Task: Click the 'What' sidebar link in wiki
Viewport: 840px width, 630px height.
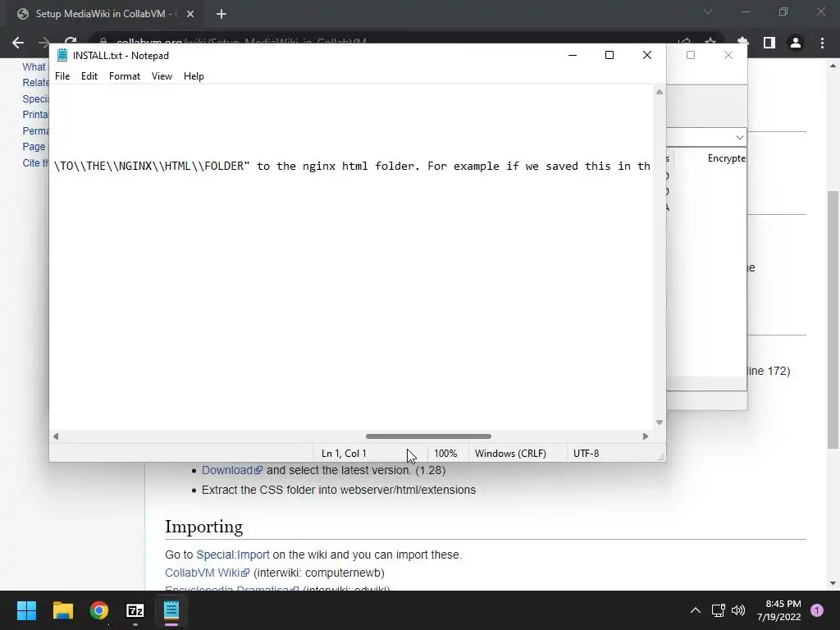Action: tap(34, 67)
